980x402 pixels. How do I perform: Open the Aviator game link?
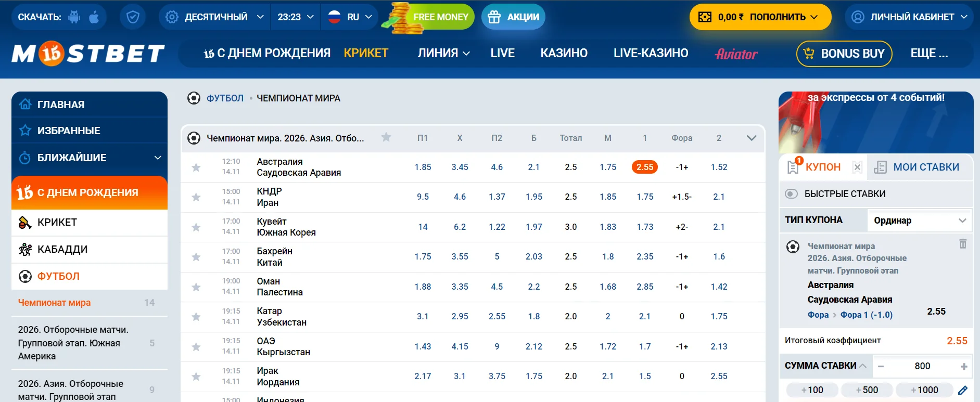736,54
